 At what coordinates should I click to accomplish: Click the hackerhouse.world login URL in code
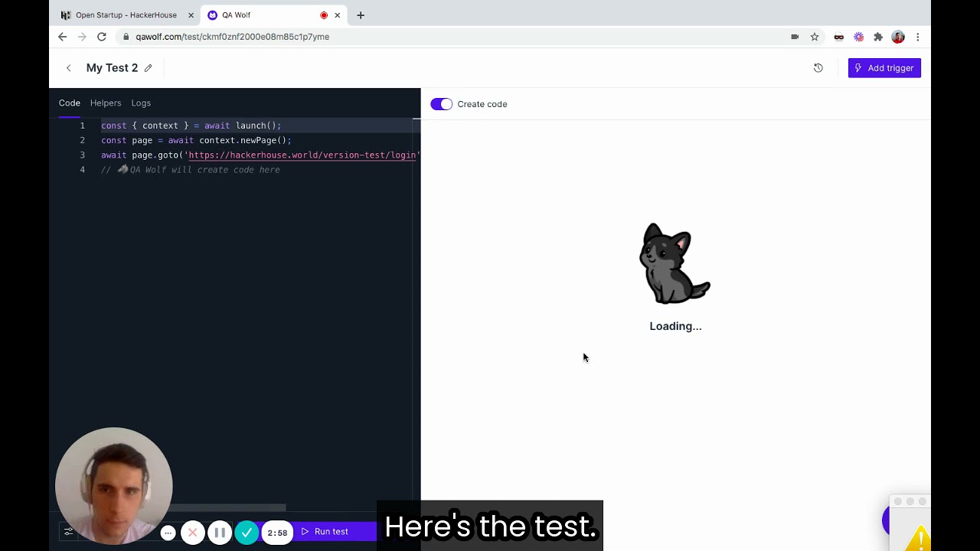point(302,155)
